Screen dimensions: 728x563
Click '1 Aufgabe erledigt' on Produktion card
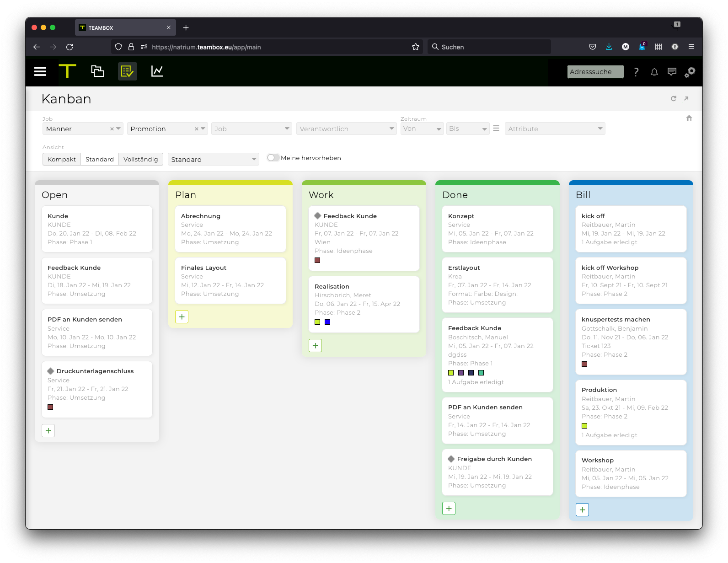coord(610,435)
